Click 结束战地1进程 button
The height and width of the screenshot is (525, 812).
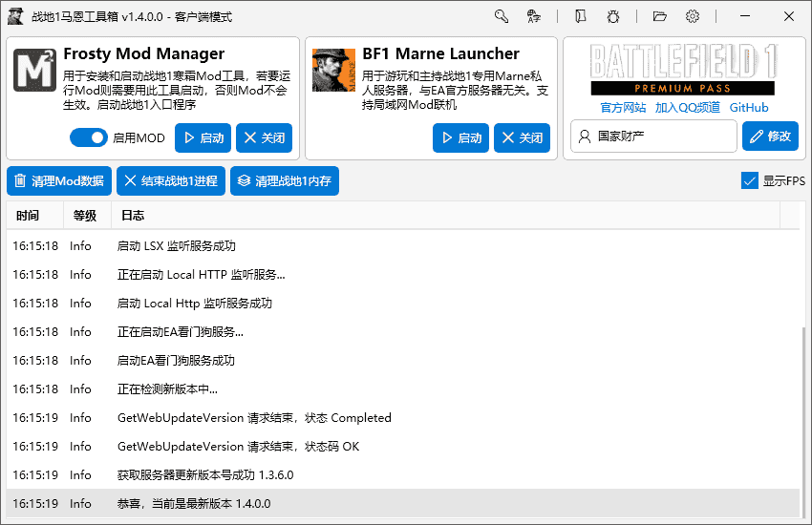pos(171,181)
